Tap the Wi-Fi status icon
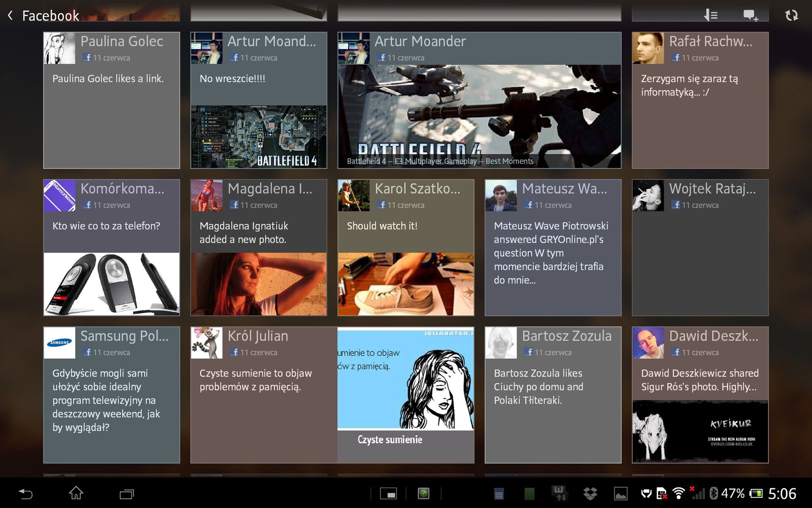The image size is (812, 508). [678, 494]
